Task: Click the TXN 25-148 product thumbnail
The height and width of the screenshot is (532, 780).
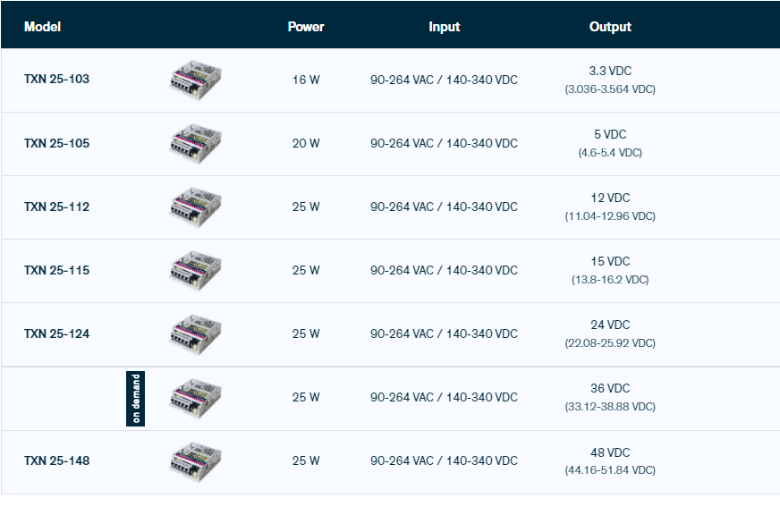Action: tap(196, 462)
